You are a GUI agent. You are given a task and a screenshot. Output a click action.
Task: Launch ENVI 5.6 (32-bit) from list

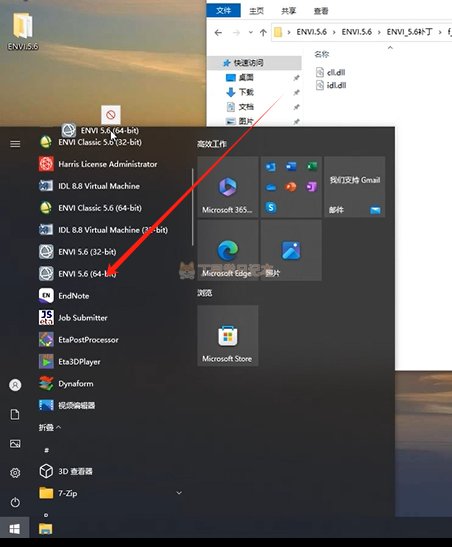77,252
